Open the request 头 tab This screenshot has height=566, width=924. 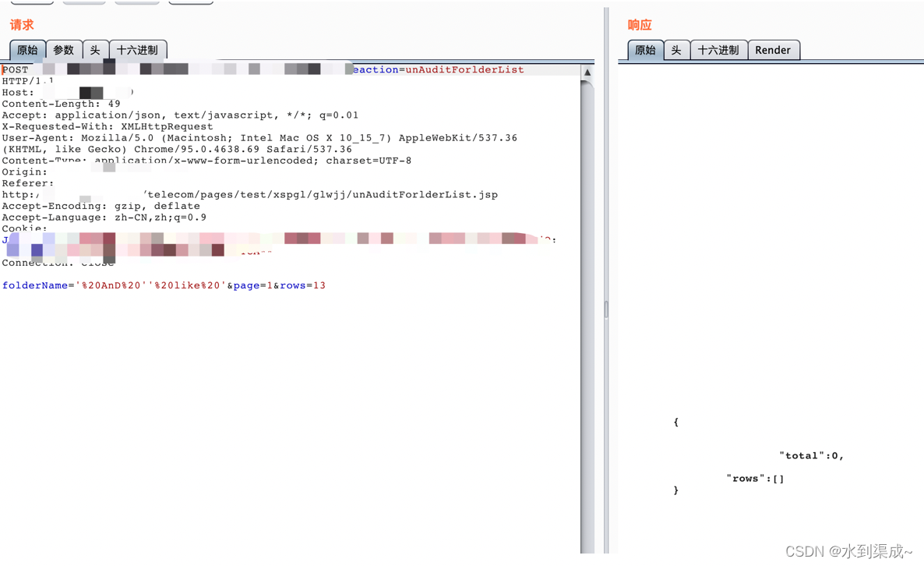(96, 50)
